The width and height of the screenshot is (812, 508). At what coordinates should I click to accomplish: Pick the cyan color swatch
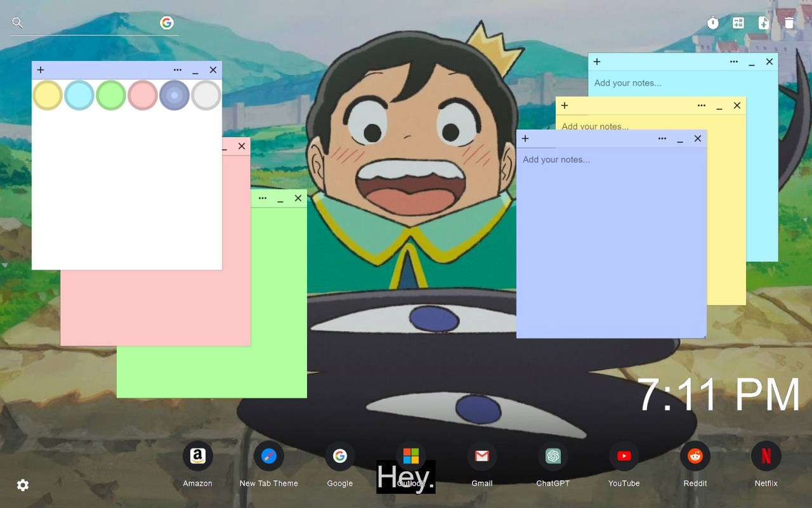[79, 95]
